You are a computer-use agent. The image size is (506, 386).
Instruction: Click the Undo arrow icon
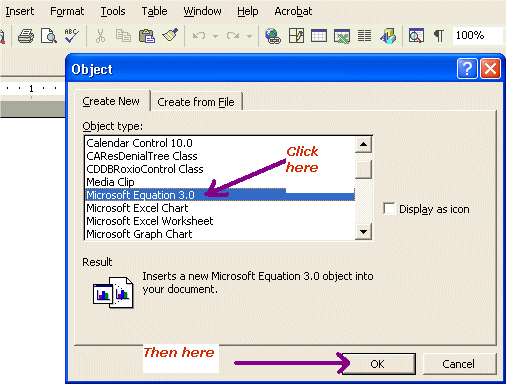tap(199, 35)
